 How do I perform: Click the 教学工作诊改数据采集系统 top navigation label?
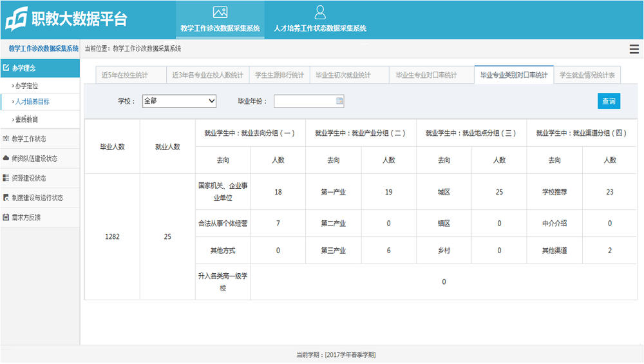[x=220, y=28]
